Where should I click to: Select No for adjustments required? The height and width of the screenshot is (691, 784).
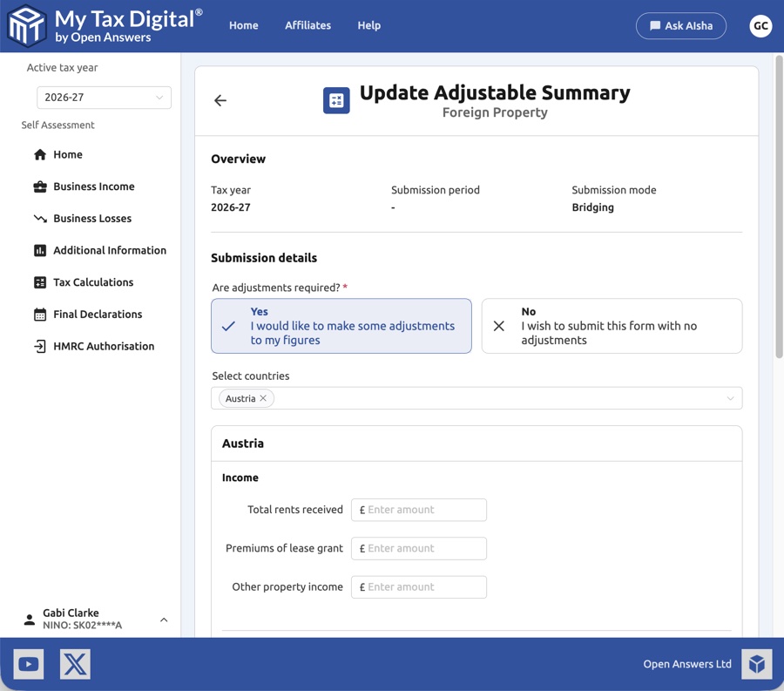tap(612, 326)
